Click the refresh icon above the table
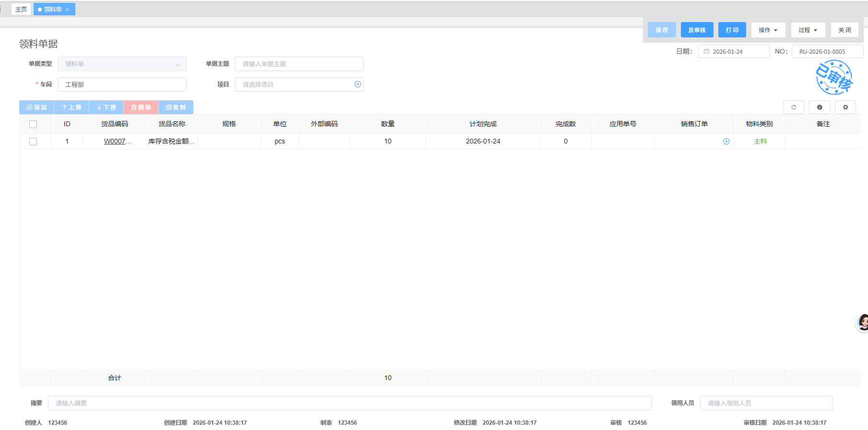 pyautogui.click(x=794, y=107)
